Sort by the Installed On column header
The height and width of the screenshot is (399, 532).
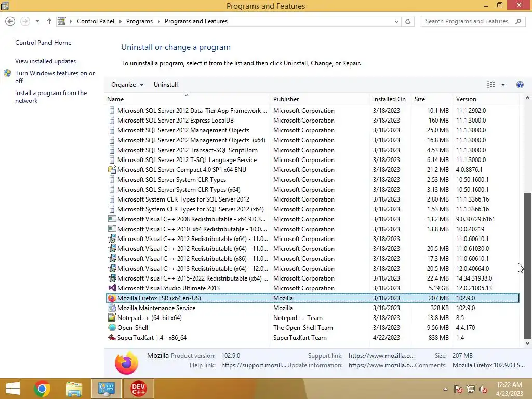[389, 99]
